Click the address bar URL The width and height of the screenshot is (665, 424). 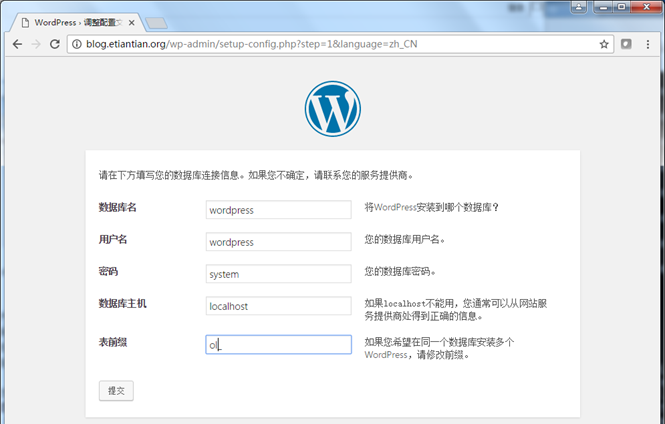pyautogui.click(x=251, y=44)
